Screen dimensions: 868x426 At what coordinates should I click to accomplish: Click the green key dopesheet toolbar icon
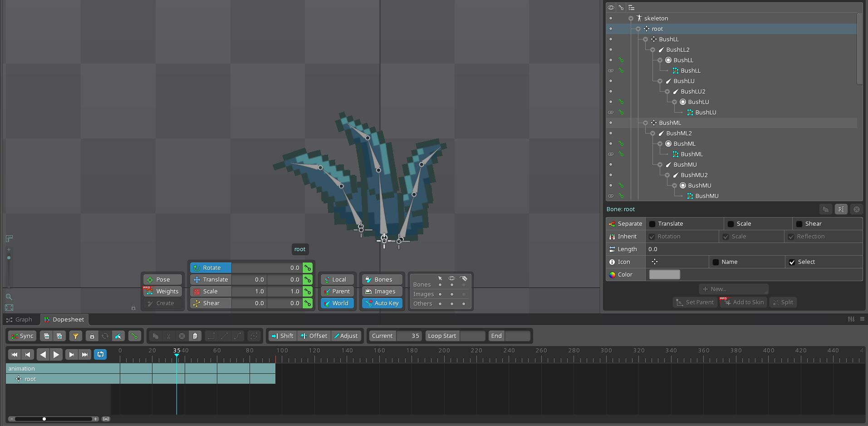point(134,336)
